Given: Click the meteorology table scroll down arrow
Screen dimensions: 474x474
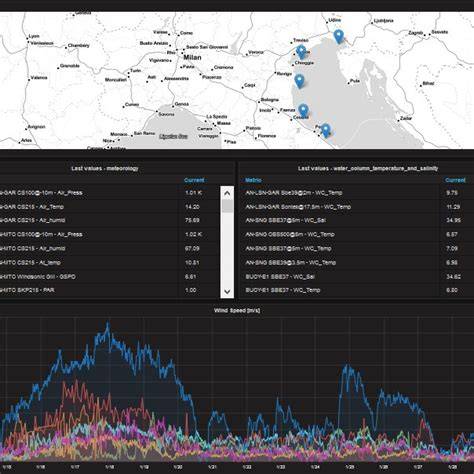Looking at the screenshot, I should click(227, 292).
